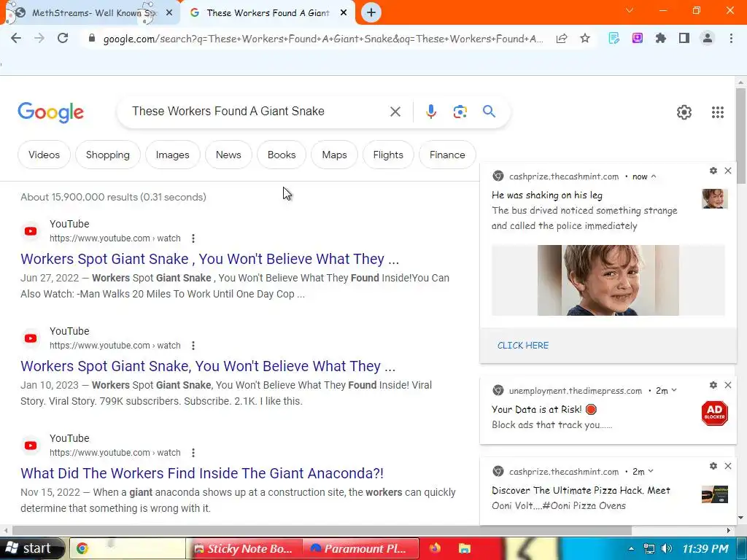Open 'What Did The Workers Find Inside' result
The width and height of the screenshot is (747, 560).
click(x=202, y=472)
